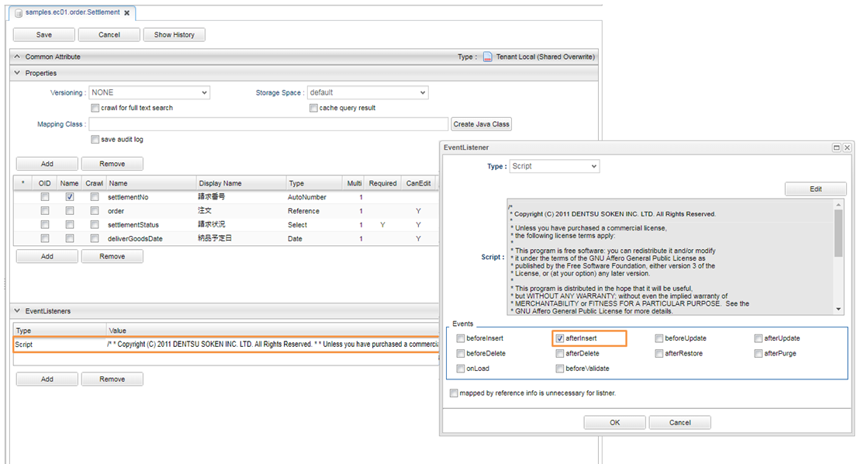Viewport: 868px width, 464px height.
Task: Select the Script row in EventListeners
Action: tap(227, 345)
